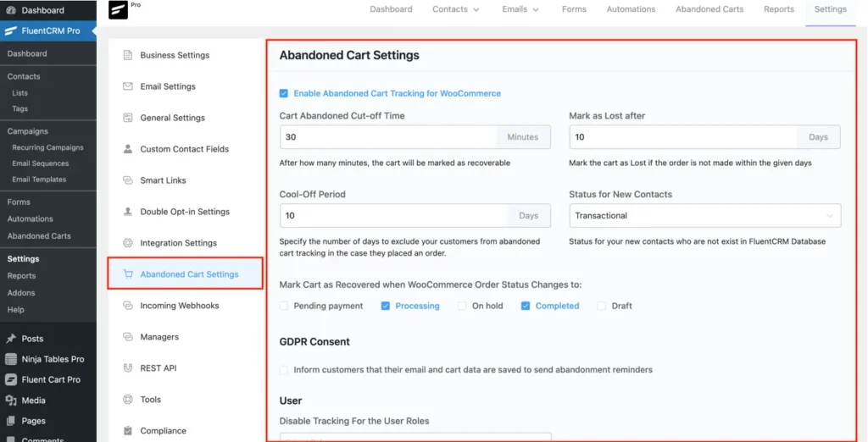Open the Status for New Contacts dropdown
868x442 pixels.
pos(704,216)
